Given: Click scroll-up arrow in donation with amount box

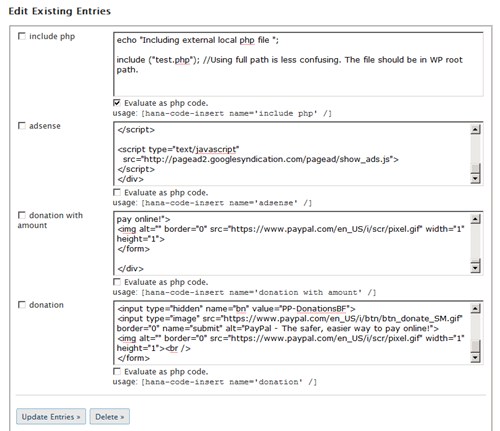Looking at the screenshot, I should point(475,219).
